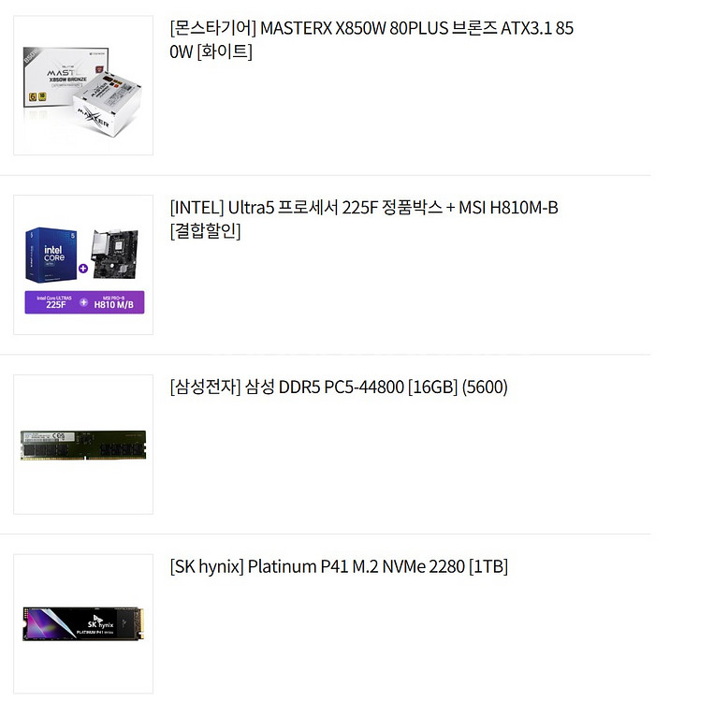The height and width of the screenshot is (702, 728).
Task: Open the MASTERX X850W power supply thumbnail
Action: [83, 85]
